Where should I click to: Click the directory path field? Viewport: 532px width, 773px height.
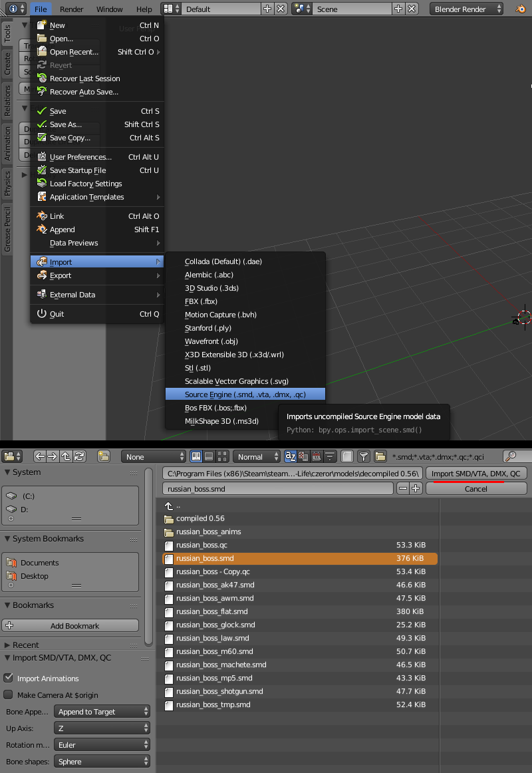[x=293, y=474]
